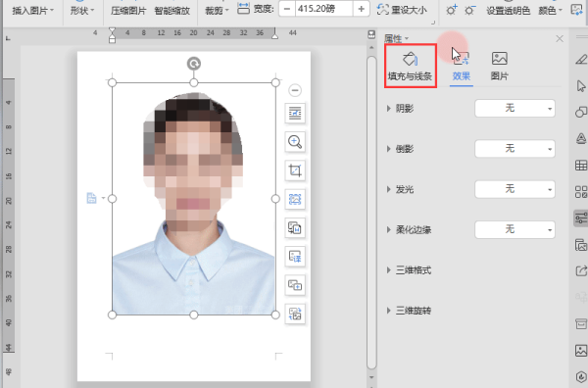Click the 压缩图片 button

click(x=128, y=11)
